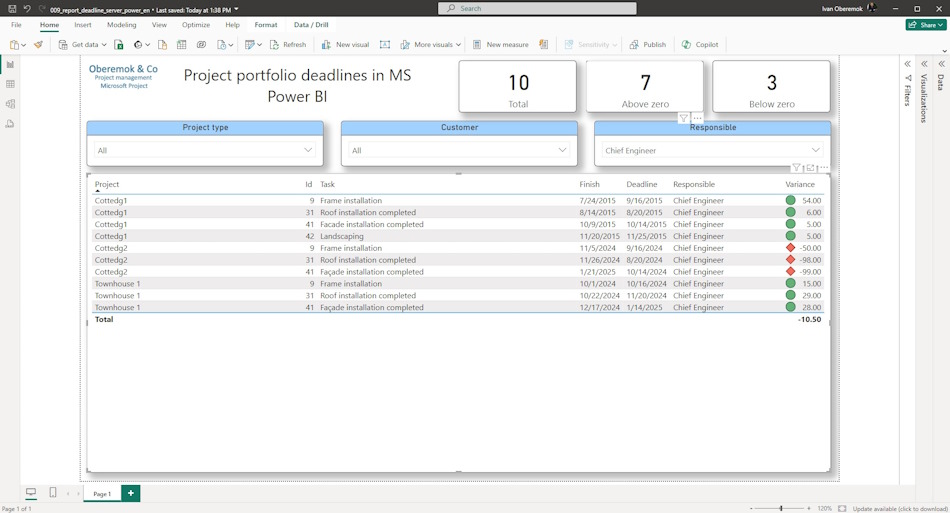This screenshot has width=950, height=513.
Task: Expand the file name save info dropdown
Action: [x=236, y=10]
